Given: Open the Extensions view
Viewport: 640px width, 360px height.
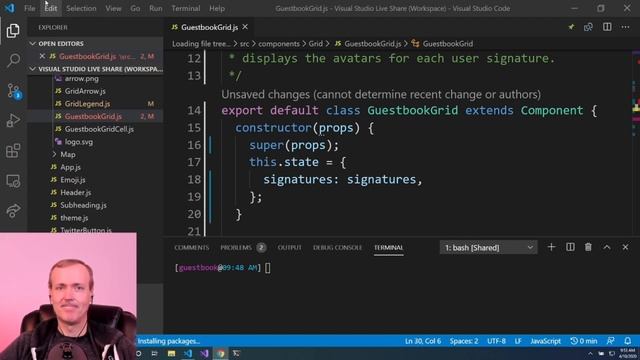Looking at the screenshot, I should point(13,151).
